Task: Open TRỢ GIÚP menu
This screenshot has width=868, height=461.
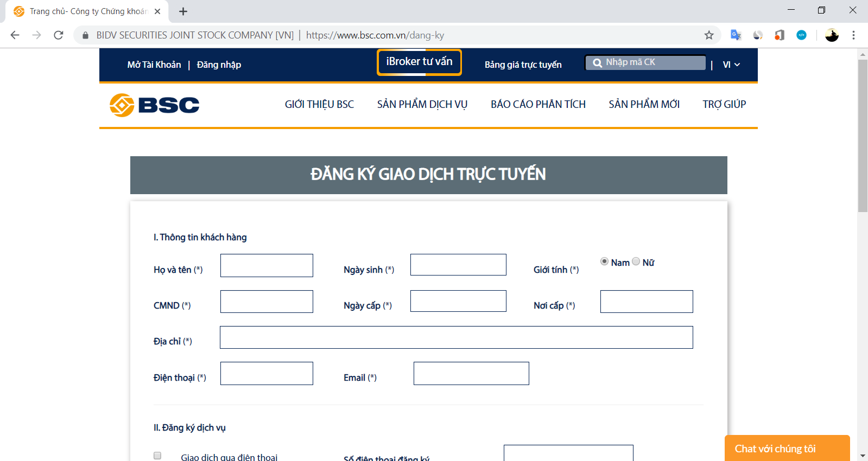Action: (724, 104)
